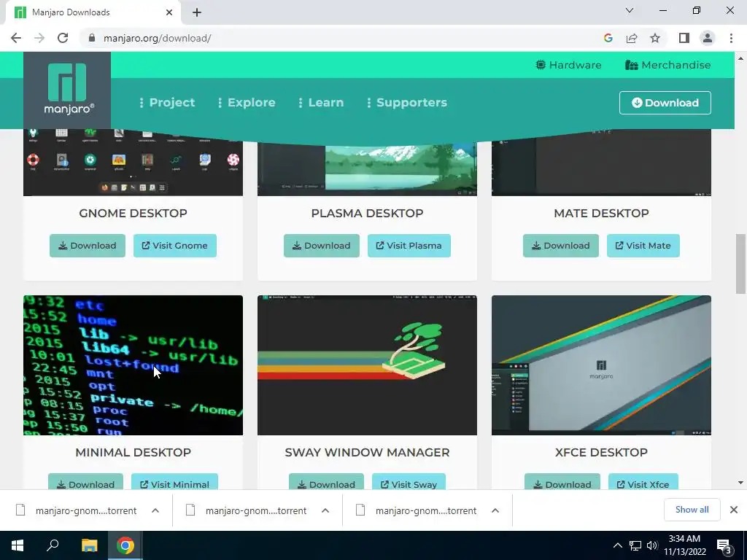Viewport: 747px width, 560px height.
Task: Click the Sway Window Manager thumbnail
Action: click(368, 365)
